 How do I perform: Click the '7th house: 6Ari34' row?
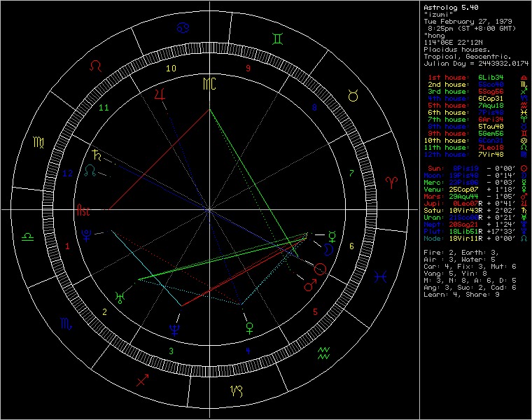(x=477, y=120)
